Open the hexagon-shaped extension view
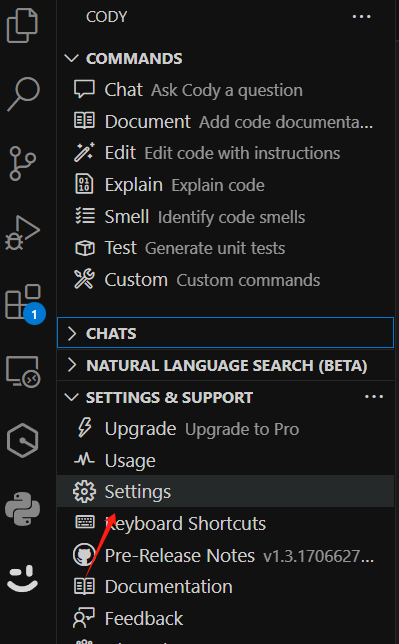399x644 pixels. [x=23, y=440]
